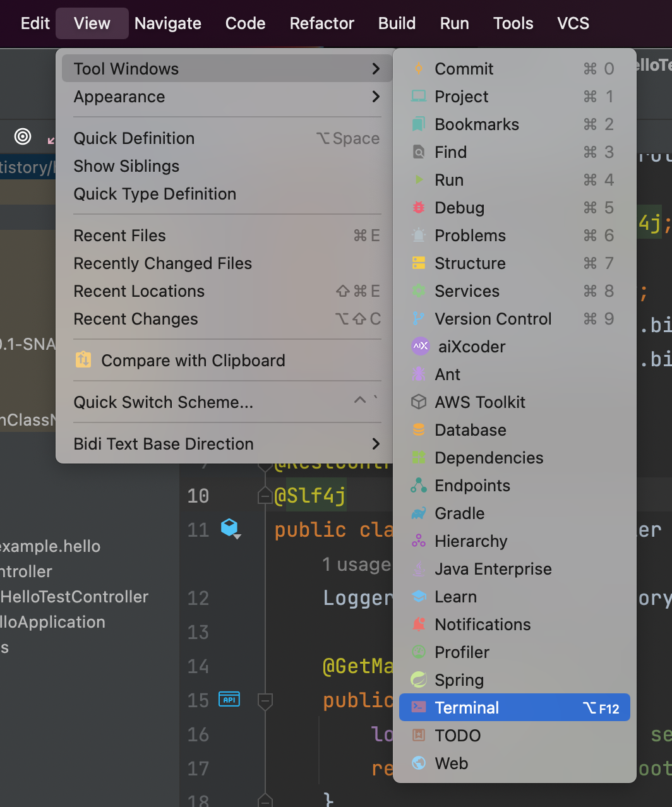Close the open View menu
672x807 pixels.
pyautogui.click(x=92, y=23)
